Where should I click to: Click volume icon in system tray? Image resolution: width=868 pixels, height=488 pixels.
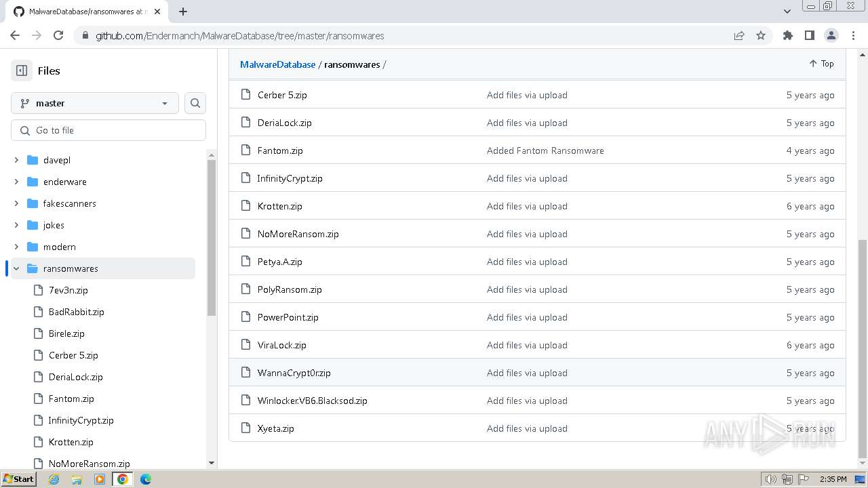pyautogui.click(x=770, y=479)
